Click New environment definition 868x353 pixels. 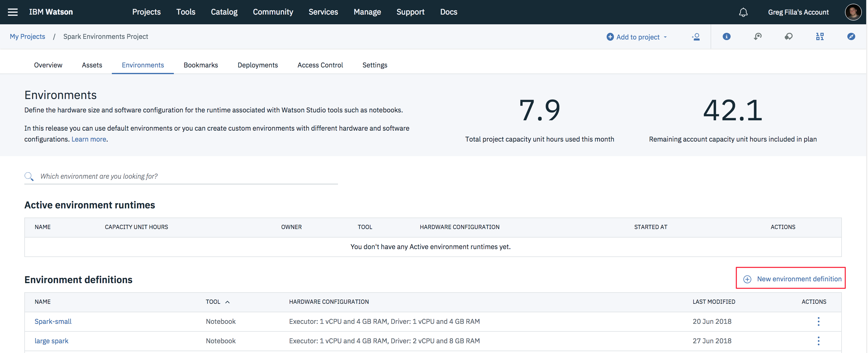point(790,279)
